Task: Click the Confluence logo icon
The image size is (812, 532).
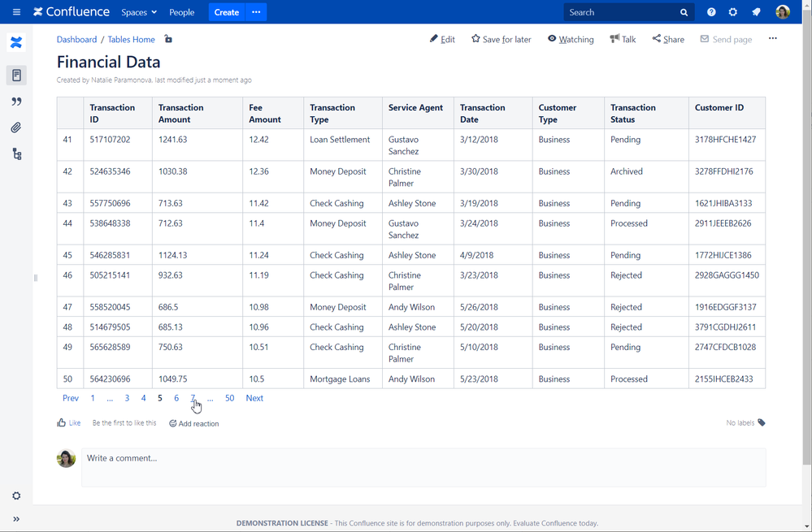Action: 36,11
